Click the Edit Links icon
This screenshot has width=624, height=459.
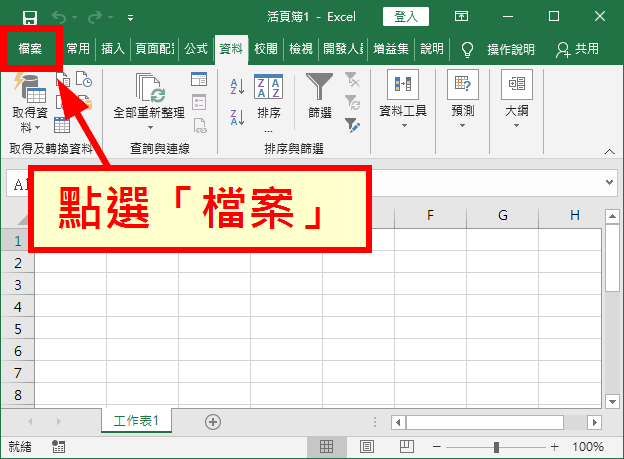[200, 125]
